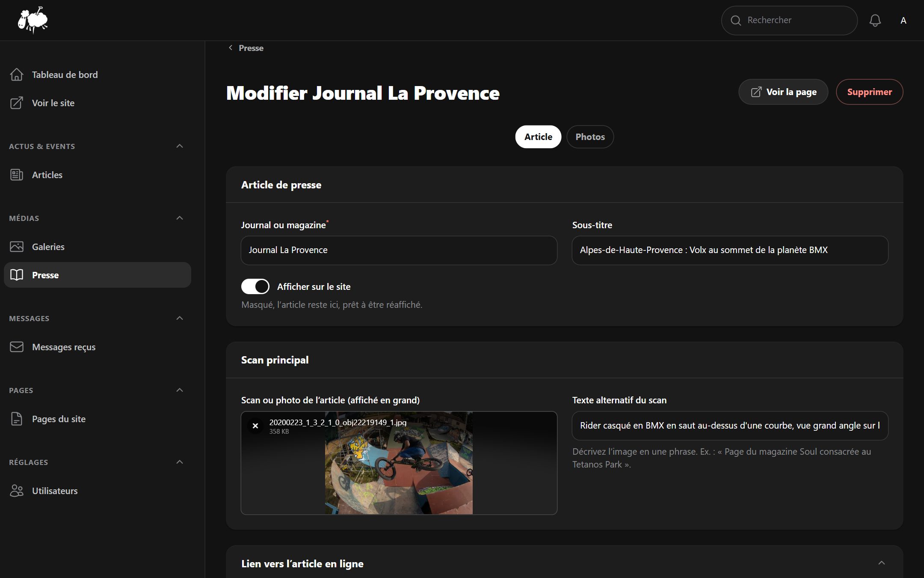This screenshot has width=924, height=578.
Task: Open Tableau de bord from sidebar
Action: pyautogui.click(x=98, y=74)
